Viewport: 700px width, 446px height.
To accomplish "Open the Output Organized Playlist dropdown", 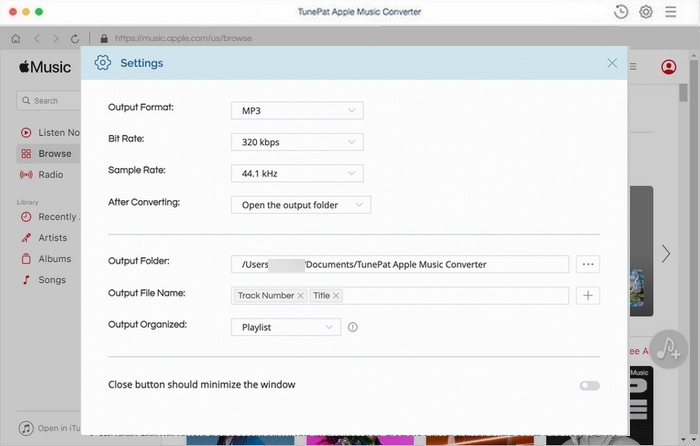I will (286, 327).
